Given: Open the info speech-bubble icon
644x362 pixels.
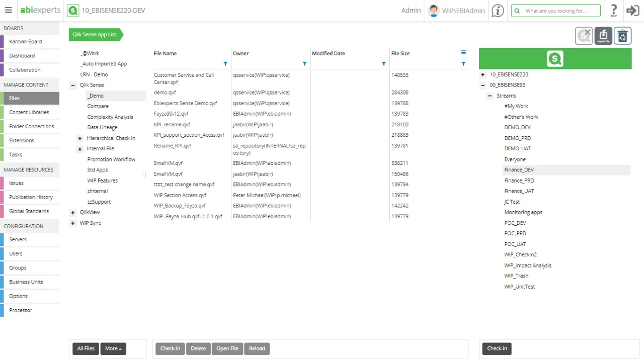Looking at the screenshot, I should click(498, 11).
